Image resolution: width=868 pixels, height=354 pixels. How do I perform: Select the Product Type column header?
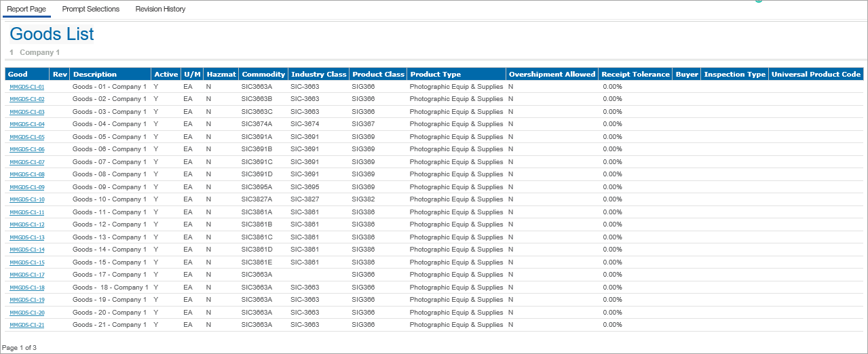(x=435, y=75)
